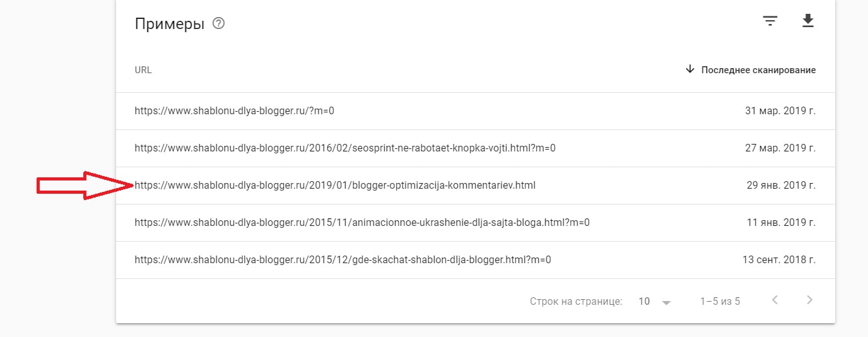Open the help icon beside Примеры
Viewport: 868px width, 337px height.
pyautogui.click(x=219, y=24)
